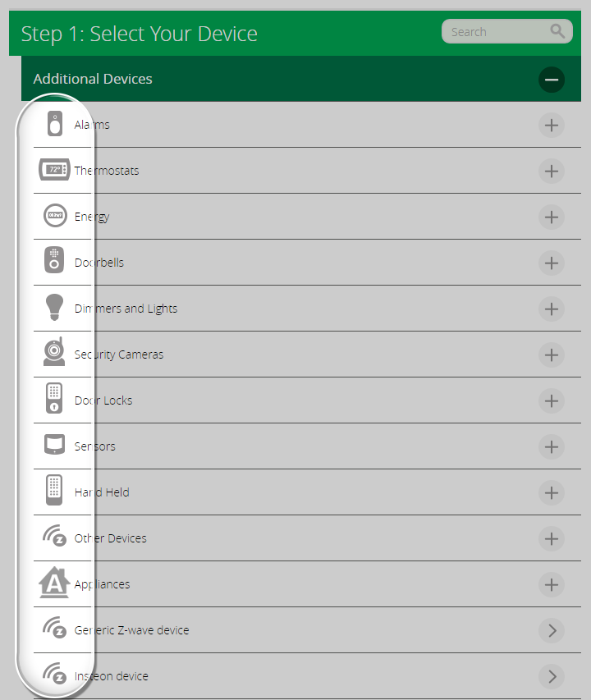Screen dimensions: 591x700
Task: Click the Insteon device icon
Action: pos(54,674)
